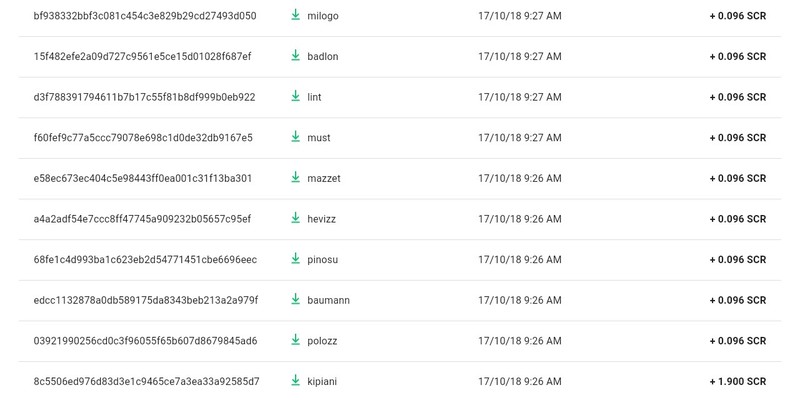Image resolution: width=800 pixels, height=400 pixels.
Task: Click the download arrow icon for pinosu
Action: coord(295,259)
